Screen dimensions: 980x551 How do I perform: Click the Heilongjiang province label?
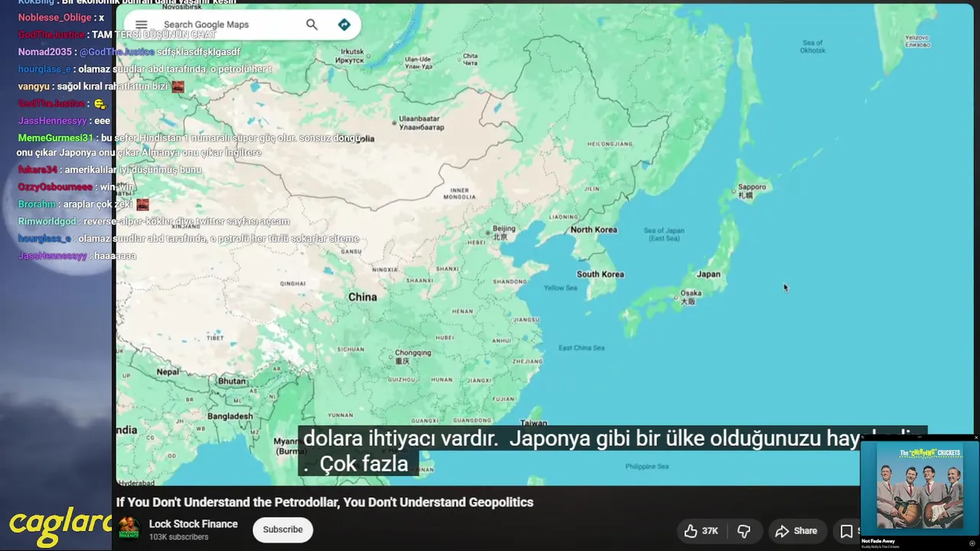tap(609, 144)
